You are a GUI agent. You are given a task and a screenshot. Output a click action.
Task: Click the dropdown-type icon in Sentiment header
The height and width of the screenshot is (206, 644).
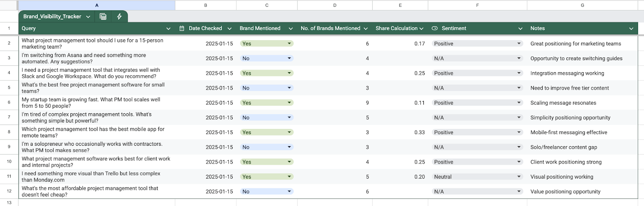435,29
